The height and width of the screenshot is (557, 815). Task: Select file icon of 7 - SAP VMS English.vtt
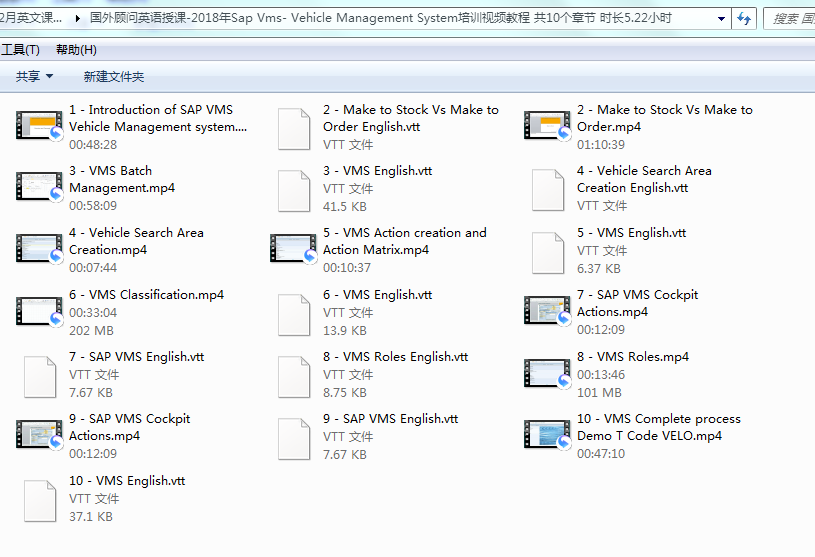tap(40, 377)
